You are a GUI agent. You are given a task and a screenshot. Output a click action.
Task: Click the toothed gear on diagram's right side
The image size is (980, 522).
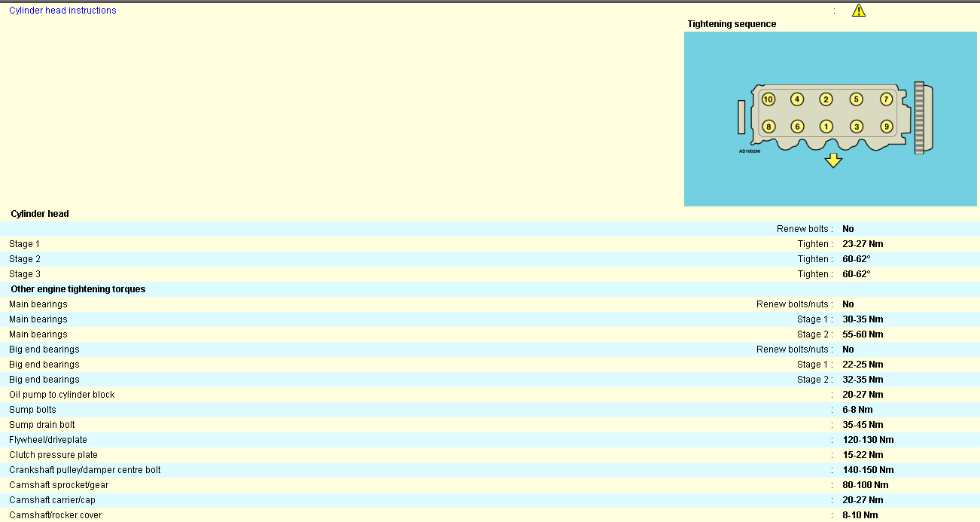tap(920, 118)
